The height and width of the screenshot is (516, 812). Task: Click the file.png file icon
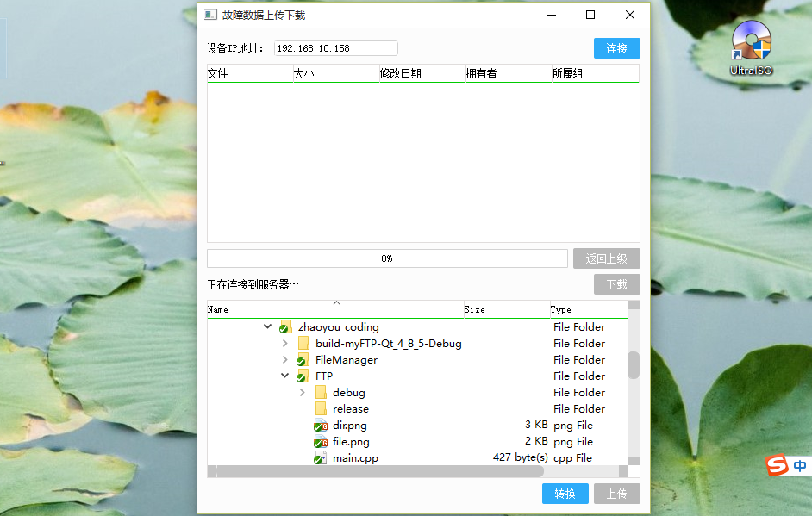[321, 442]
